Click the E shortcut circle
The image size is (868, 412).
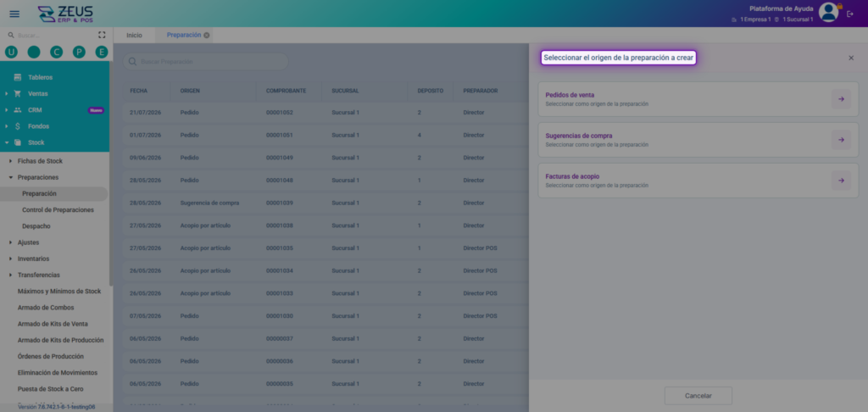click(x=102, y=52)
